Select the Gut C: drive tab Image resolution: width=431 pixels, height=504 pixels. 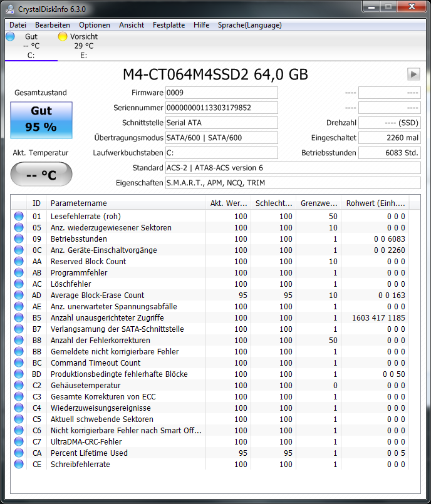tap(31, 46)
